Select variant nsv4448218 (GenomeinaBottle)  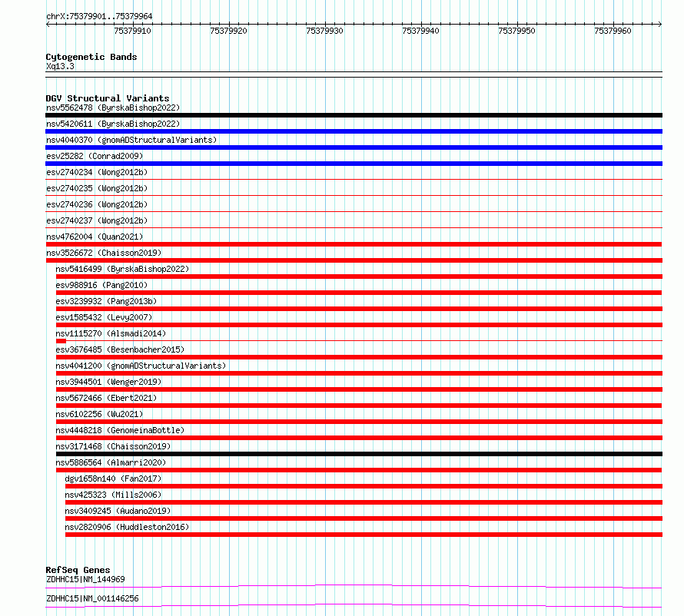coord(120,430)
